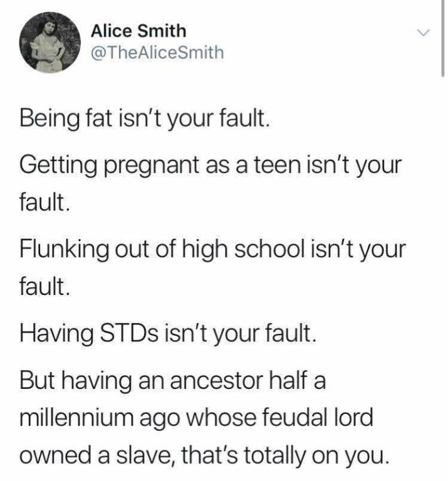
Task: Expand the tweet options chevron
Action: (424, 33)
